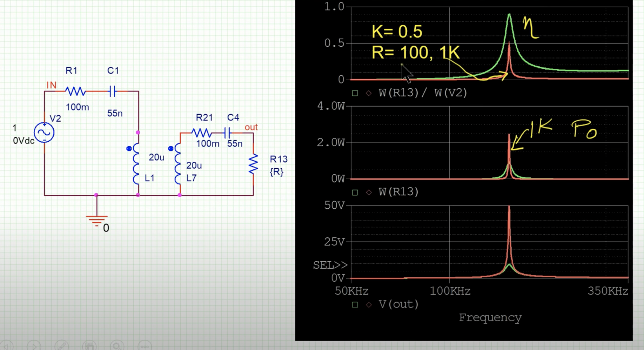This screenshot has height=350, width=644.
Task: Select the L7 inductor coil symbol
Action: point(178,163)
